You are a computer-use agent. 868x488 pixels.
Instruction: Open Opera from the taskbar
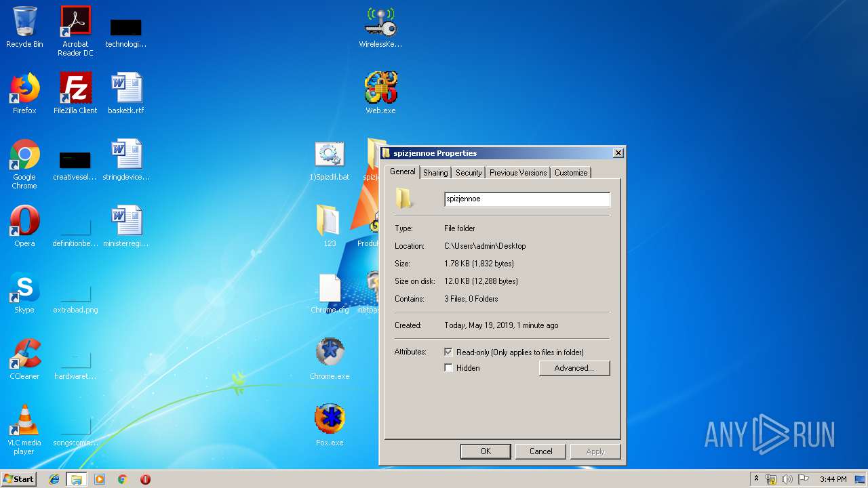[145, 479]
